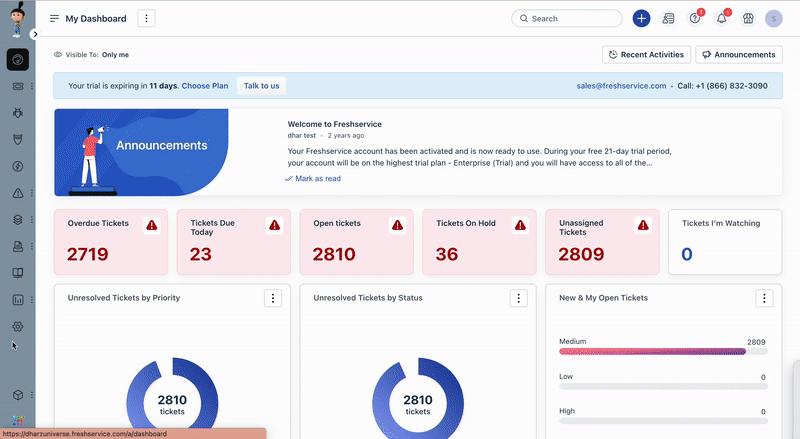Click the Announcements button at top right
Screen dimensions: 800x439
739,55
